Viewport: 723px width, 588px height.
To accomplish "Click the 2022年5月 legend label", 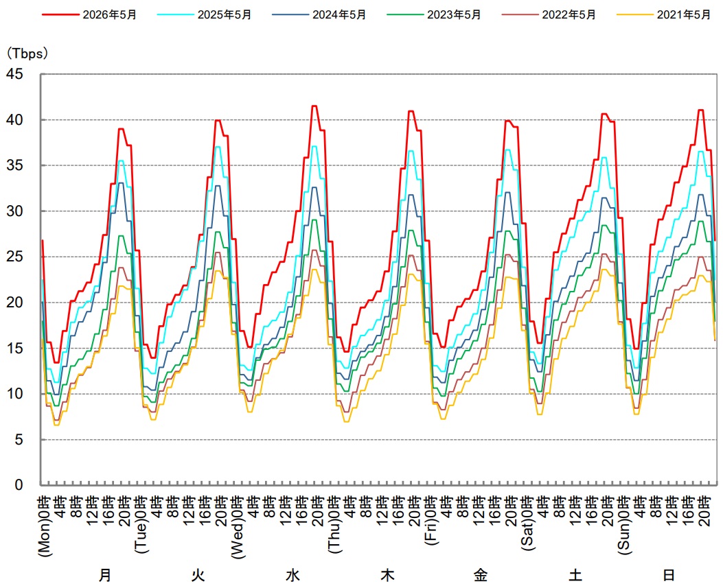I will [x=569, y=14].
